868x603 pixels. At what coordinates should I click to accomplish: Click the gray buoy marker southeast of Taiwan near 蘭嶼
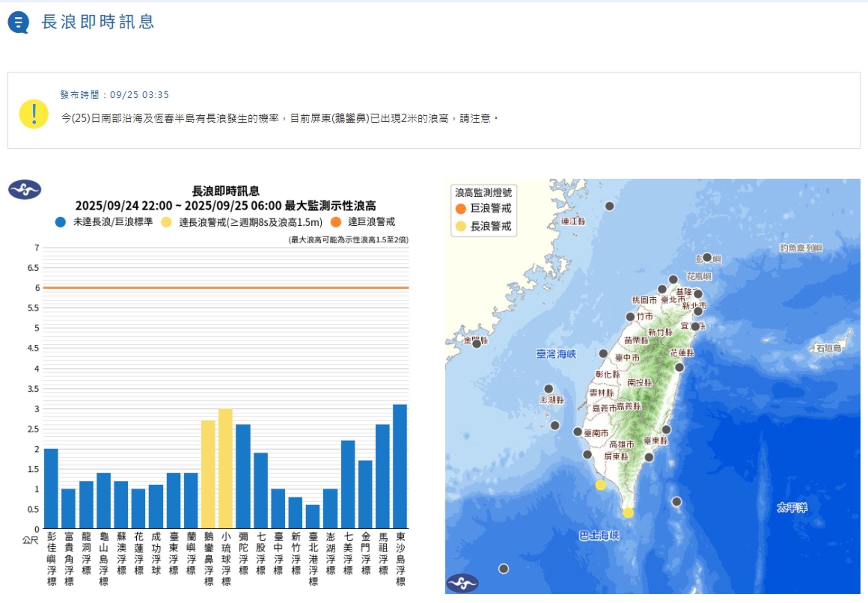pyautogui.click(x=676, y=502)
